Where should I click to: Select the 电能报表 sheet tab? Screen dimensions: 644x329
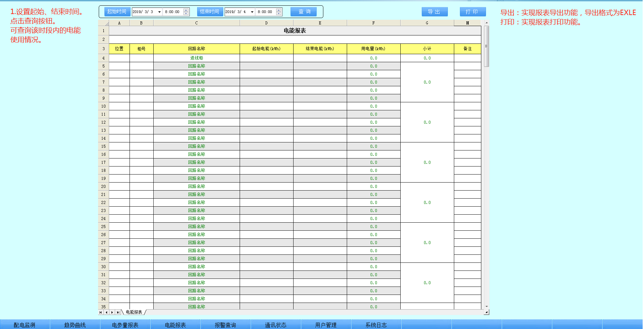134,312
